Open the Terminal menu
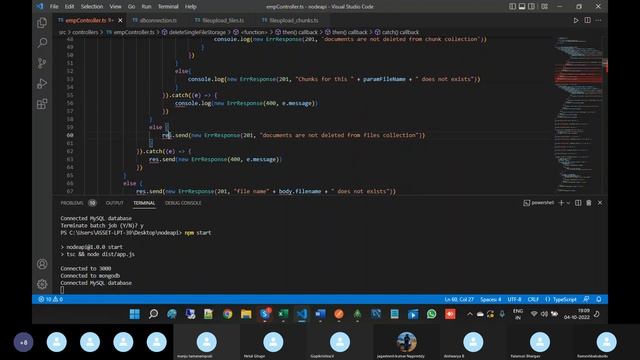 168,7
